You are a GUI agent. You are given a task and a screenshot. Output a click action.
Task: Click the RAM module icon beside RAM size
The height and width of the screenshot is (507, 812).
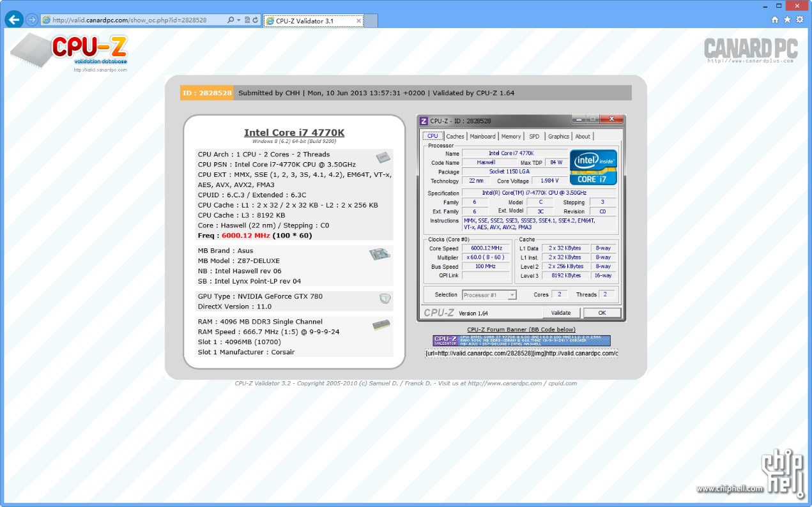click(x=381, y=325)
